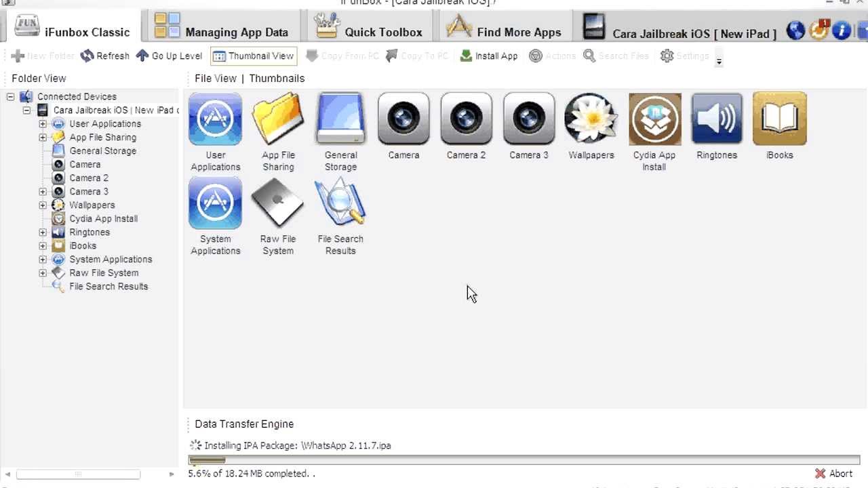
Task: Click Install App toolbar button
Action: (489, 56)
